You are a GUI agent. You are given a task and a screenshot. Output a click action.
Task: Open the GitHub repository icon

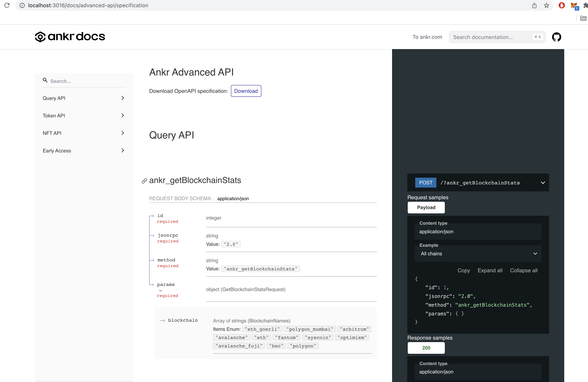557,37
